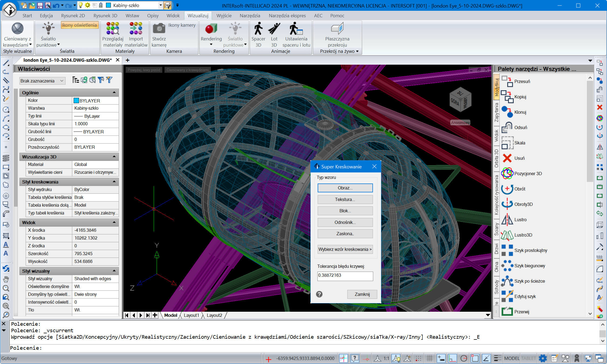Image resolution: width=607 pixels, height=364 pixels.
Task: Click the layer color swatch in toolbar
Action: pyautogui.click(x=108, y=5)
